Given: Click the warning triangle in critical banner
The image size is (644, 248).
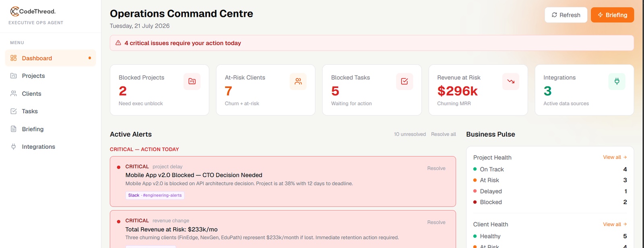Looking at the screenshot, I should click(118, 43).
